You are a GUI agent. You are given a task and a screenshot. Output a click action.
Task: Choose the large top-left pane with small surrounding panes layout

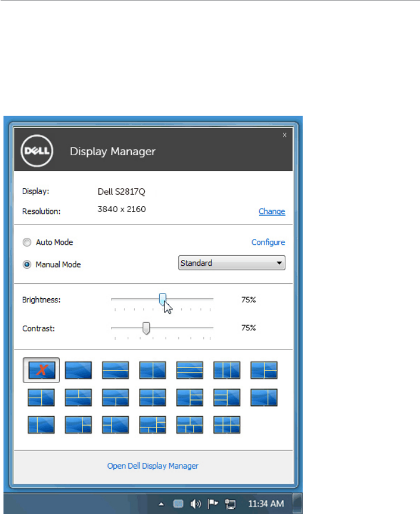point(152,425)
